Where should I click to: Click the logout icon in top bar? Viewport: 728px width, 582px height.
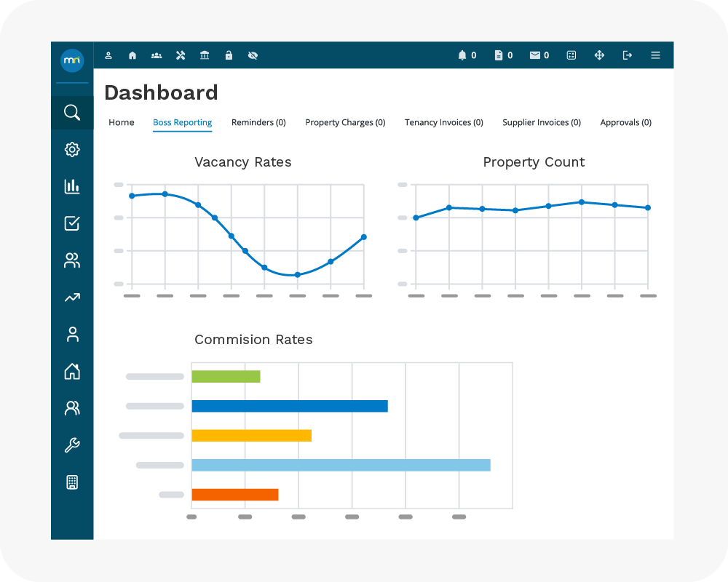(628, 55)
